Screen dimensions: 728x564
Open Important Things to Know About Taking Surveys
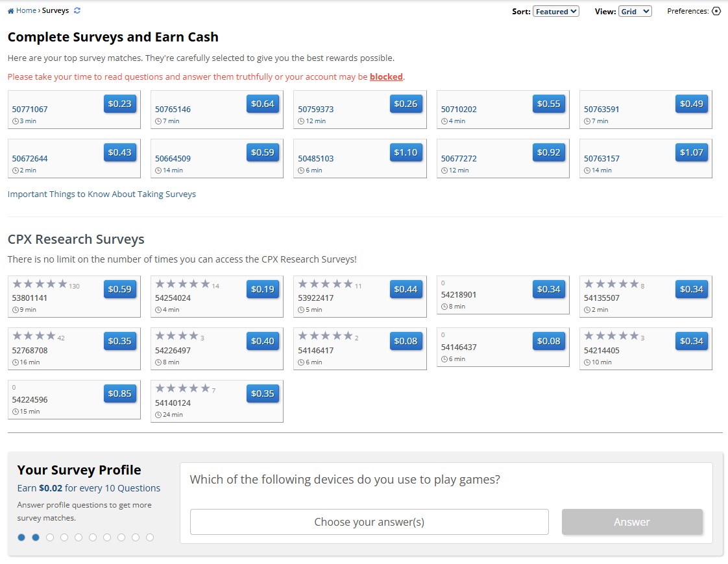102,194
